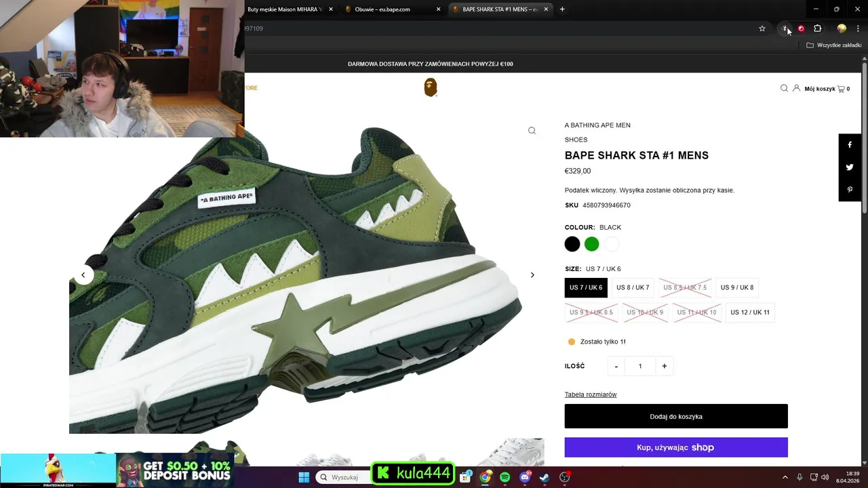The height and width of the screenshot is (488, 868).
Task: Click A BATHING APE MEN vendor link
Action: coord(597,125)
